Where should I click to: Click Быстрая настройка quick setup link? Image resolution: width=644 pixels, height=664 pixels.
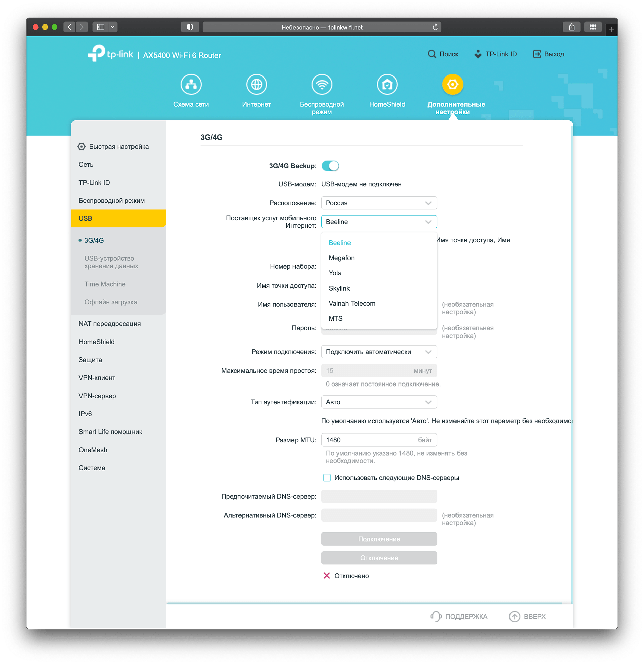point(119,147)
